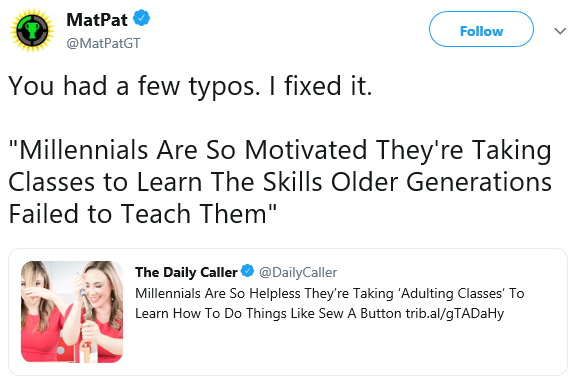The width and height of the screenshot is (572, 385).
Task: Click The Daily Caller account name
Action: click(186, 272)
